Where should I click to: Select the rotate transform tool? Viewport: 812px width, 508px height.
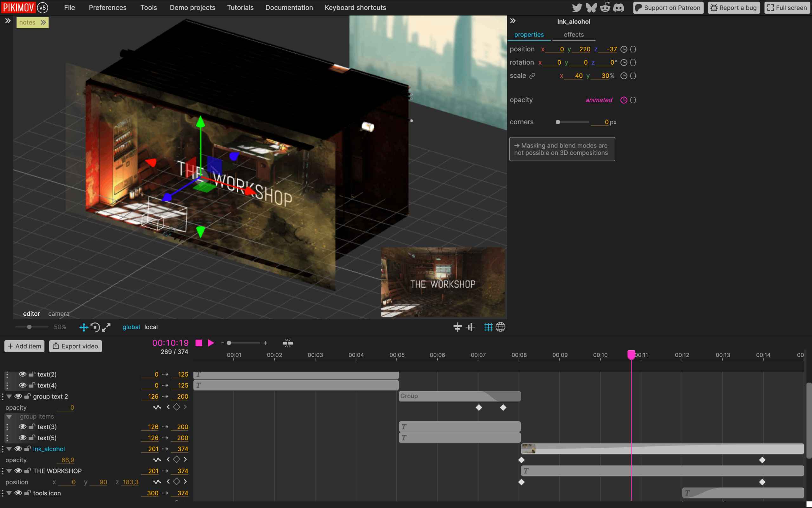pos(95,327)
